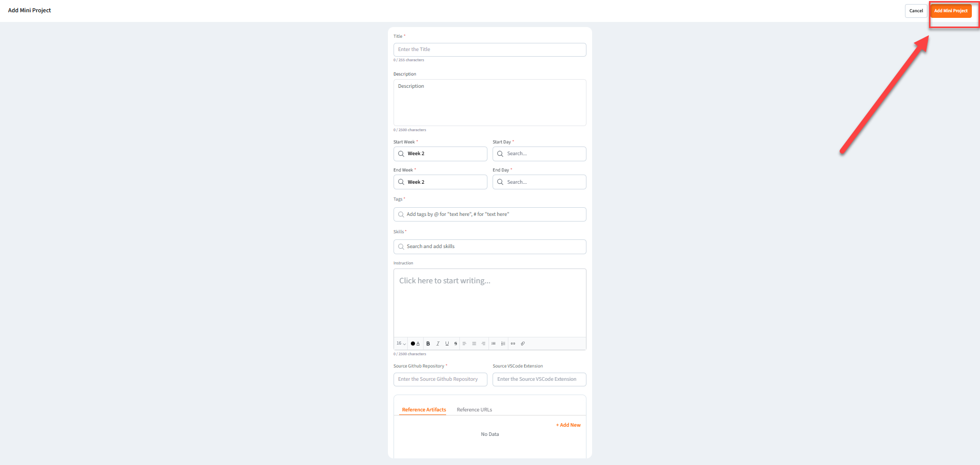Switch to the Reference URLs tab
Image resolution: width=980 pixels, height=465 pixels.
[x=474, y=410]
